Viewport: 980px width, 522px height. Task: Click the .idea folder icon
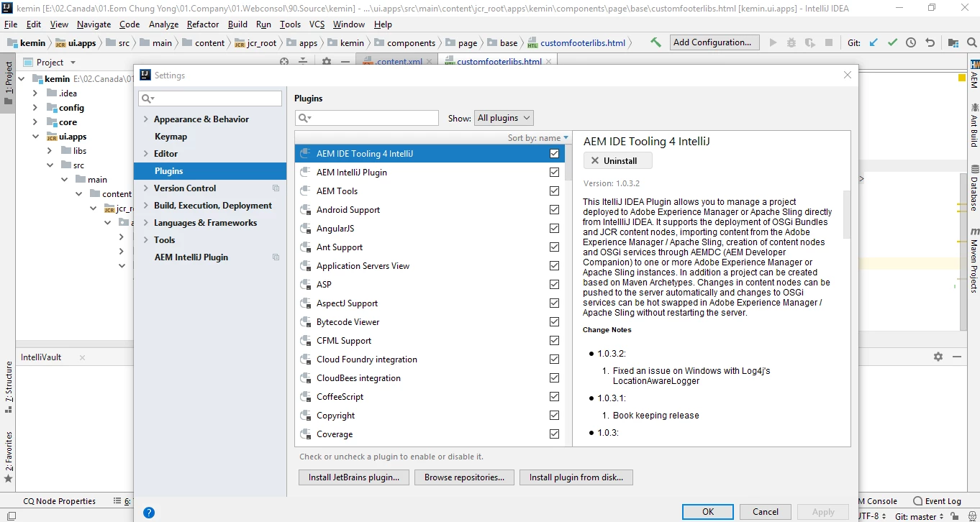point(52,93)
